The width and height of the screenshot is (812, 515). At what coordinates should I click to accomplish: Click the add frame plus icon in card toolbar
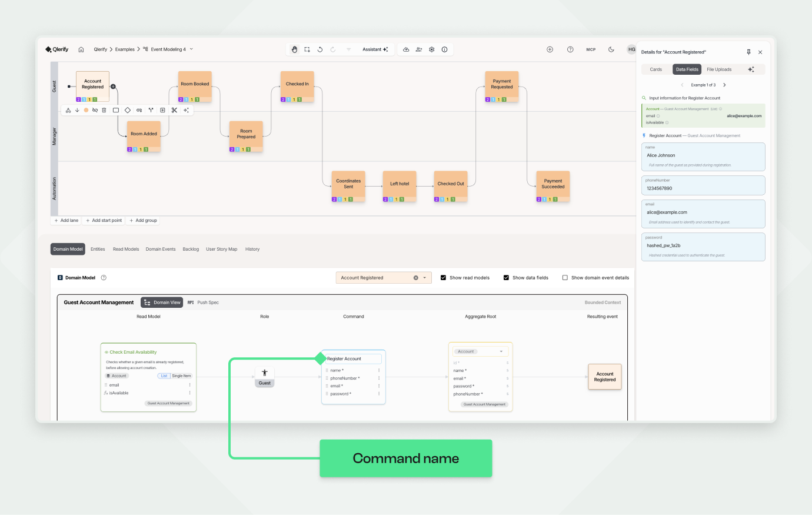[162, 110]
